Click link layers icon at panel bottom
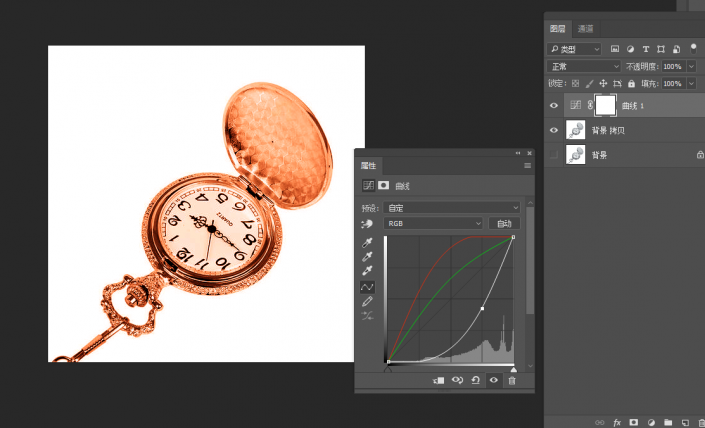 pyautogui.click(x=599, y=423)
